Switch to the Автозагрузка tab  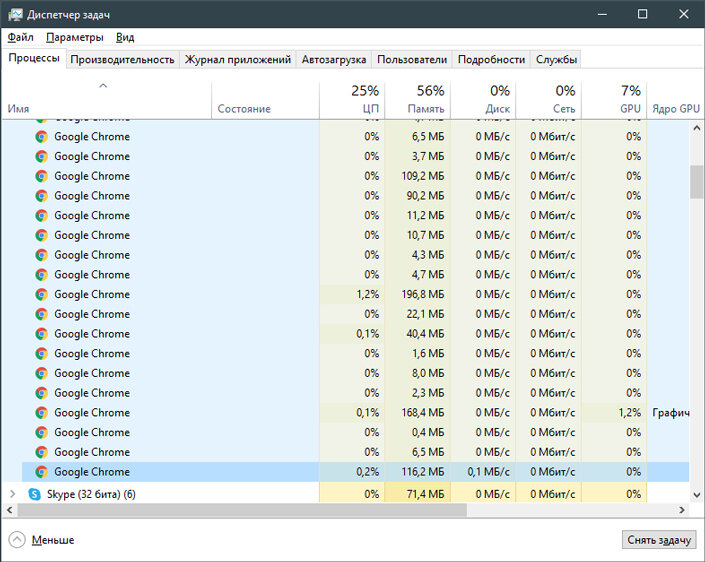334,59
